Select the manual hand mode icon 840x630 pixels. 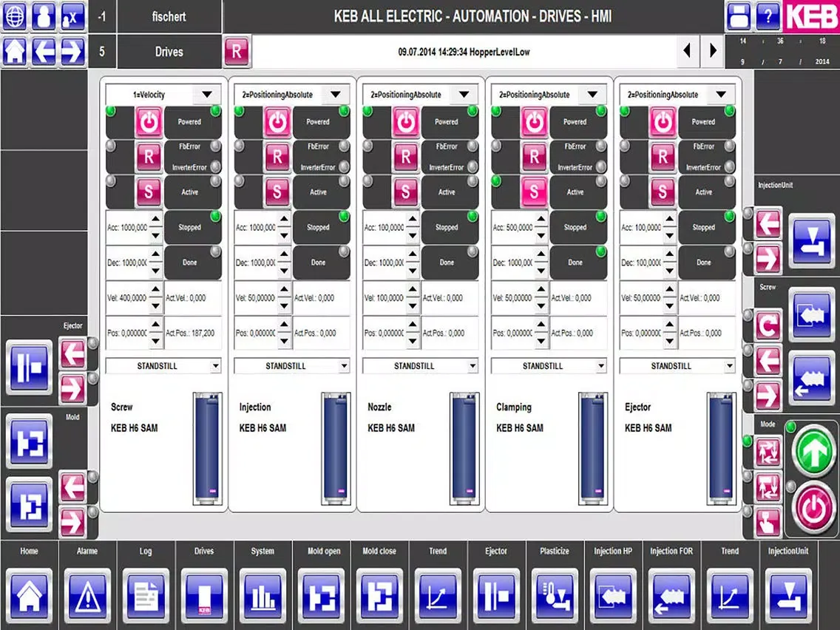(768, 521)
